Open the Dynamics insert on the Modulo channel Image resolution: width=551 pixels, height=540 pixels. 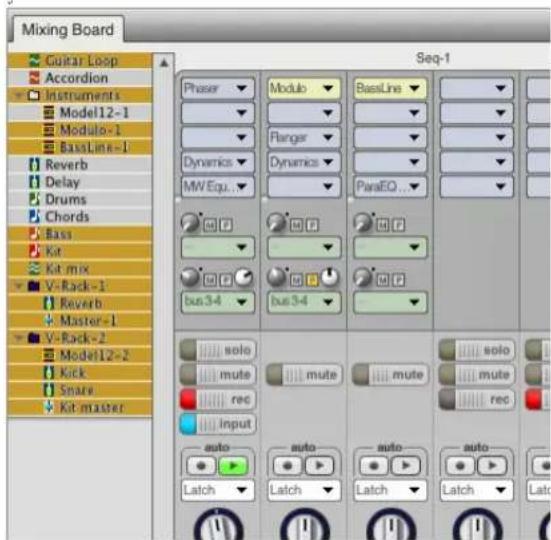(304, 162)
